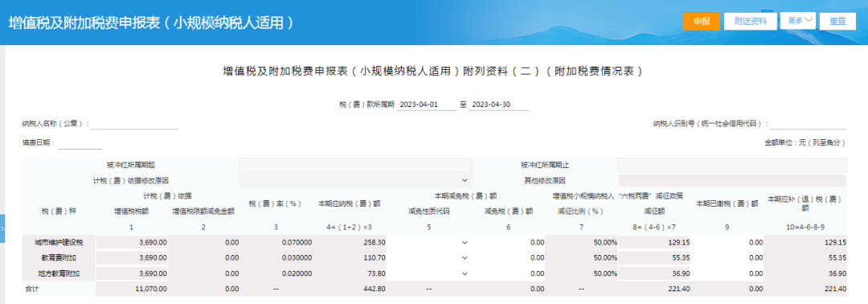Click the total 221.40 减征额 cell
Image resolution: width=868 pixels, height=304 pixels.
pyautogui.click(x=655, y=289)
